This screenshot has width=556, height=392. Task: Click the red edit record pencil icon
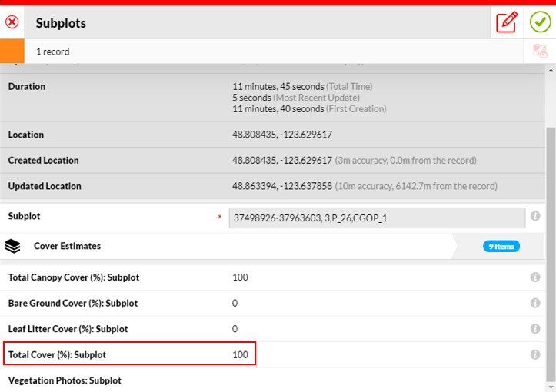[x=507, y=22]
